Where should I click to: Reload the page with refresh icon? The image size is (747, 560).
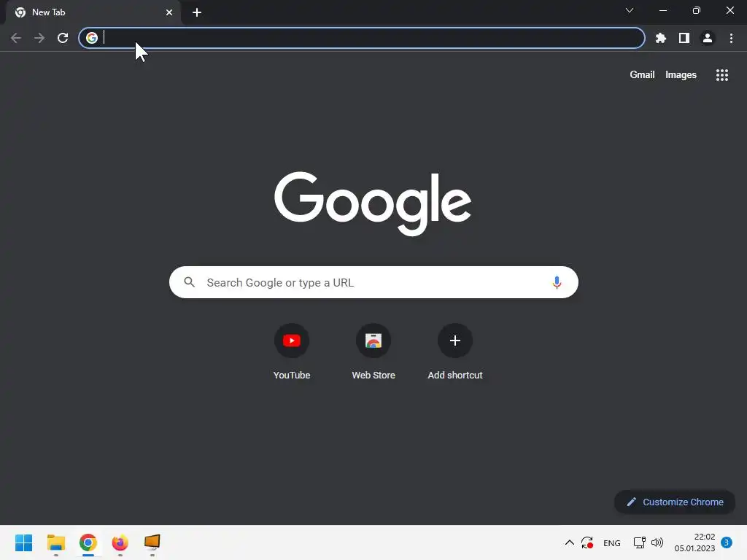coord(63,38)
